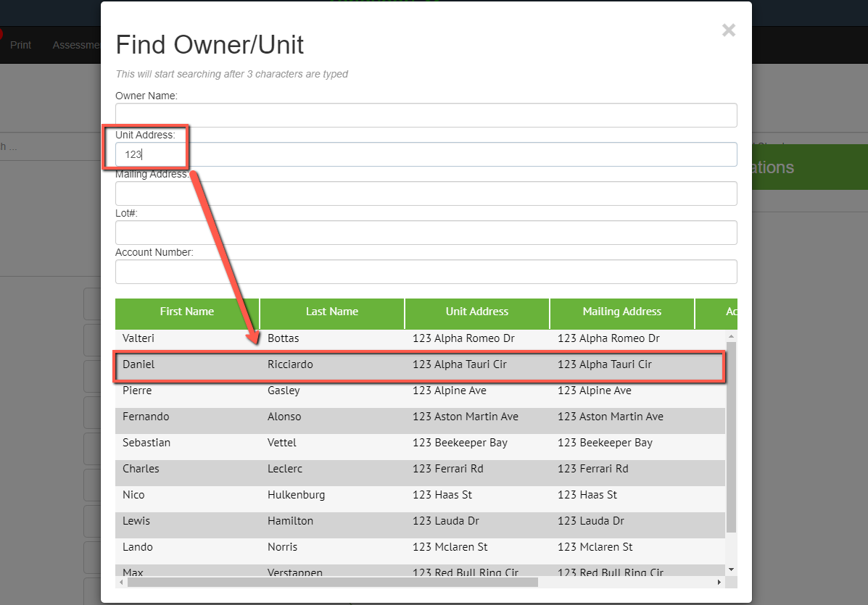Click mailing address 123 Mclaren St
The image size is (868, 605).
pyautogui.click(x=595, y=546)
